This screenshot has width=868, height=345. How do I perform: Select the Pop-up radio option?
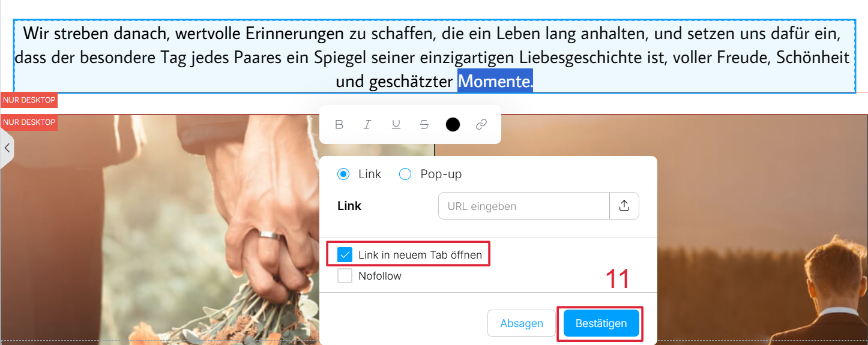pos(405,174)
